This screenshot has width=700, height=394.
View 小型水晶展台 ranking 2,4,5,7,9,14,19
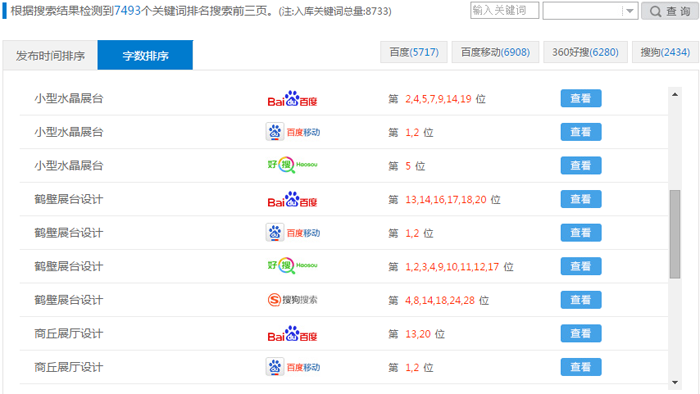[581, 98]
